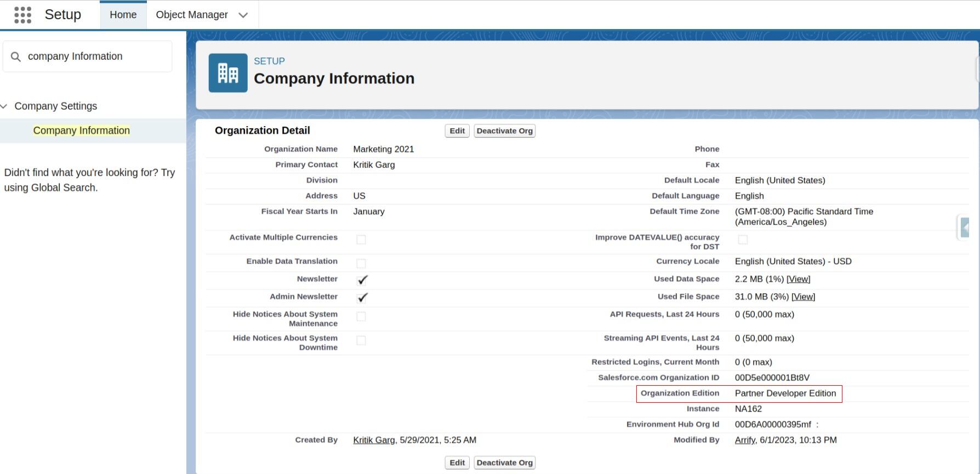The width and height of the screenshot is (980, 474).
Task: Open Arrify link in Modified By
Action: coord(745,440)
